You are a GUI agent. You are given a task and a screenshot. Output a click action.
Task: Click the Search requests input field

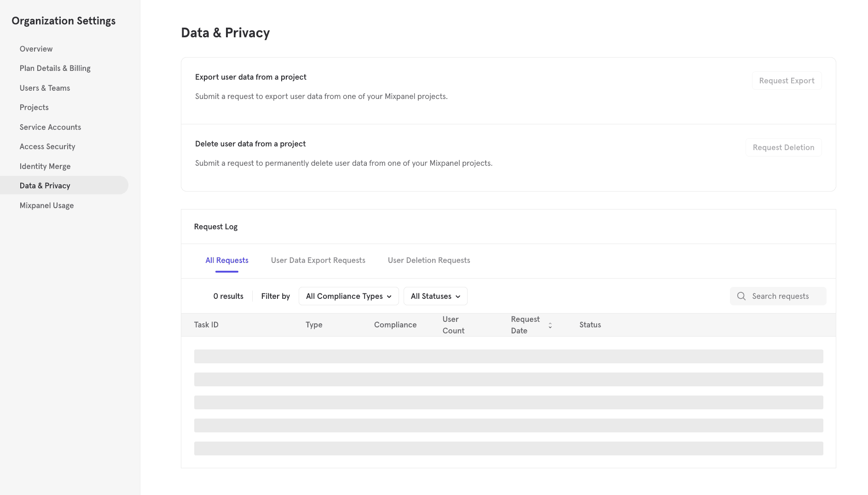pos(782,296)
